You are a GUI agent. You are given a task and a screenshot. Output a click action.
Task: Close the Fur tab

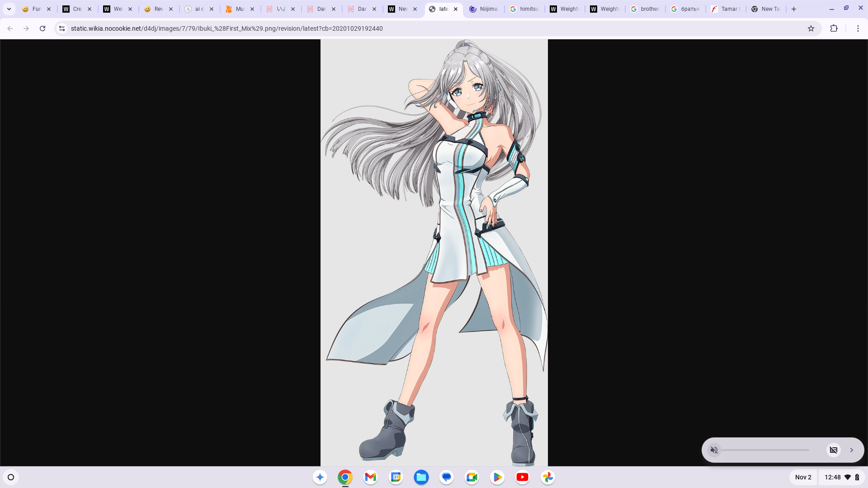tap(49, 9)
